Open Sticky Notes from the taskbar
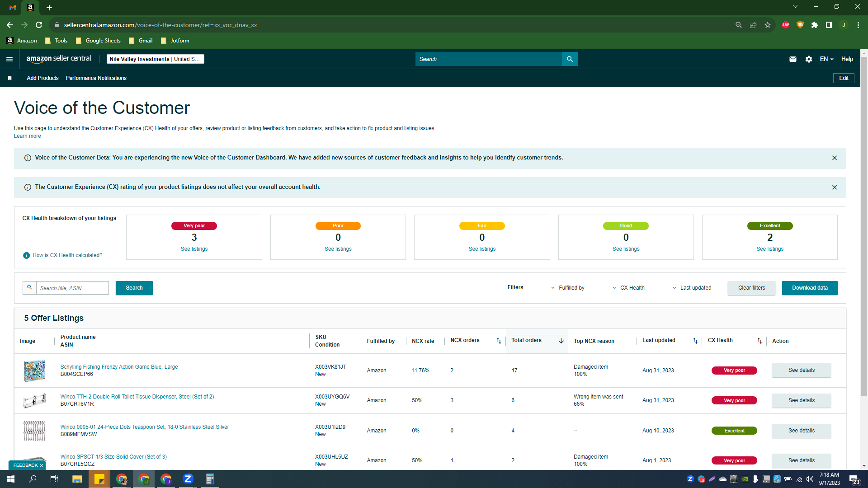Viewport: 868px width, 488px height. click(99, 479)
